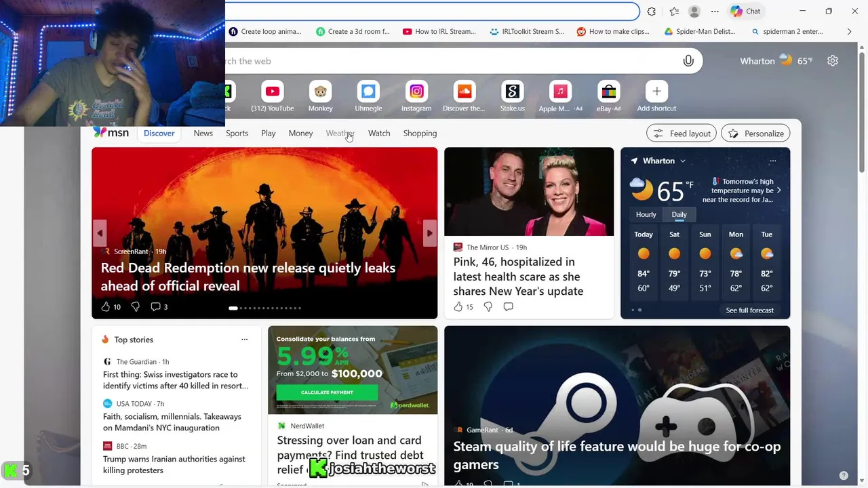
Task: Open the weather card more options
Action: (772, 161)
